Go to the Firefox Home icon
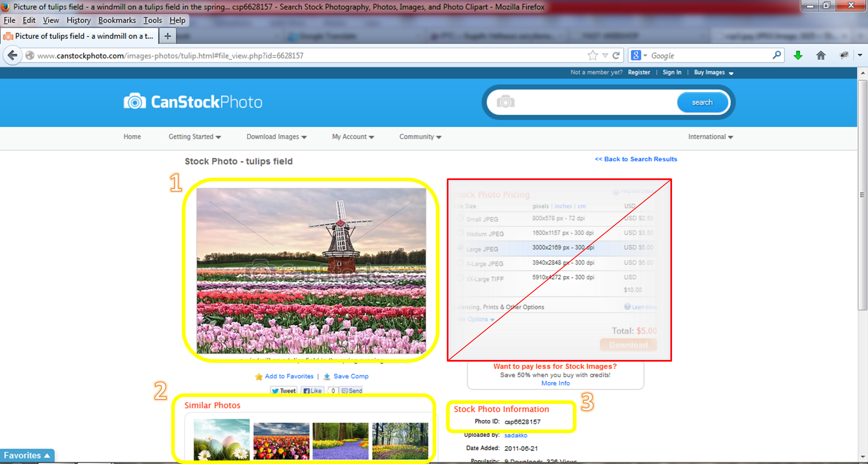This screenshot has height=464, width=868. [x=821, y=55]
